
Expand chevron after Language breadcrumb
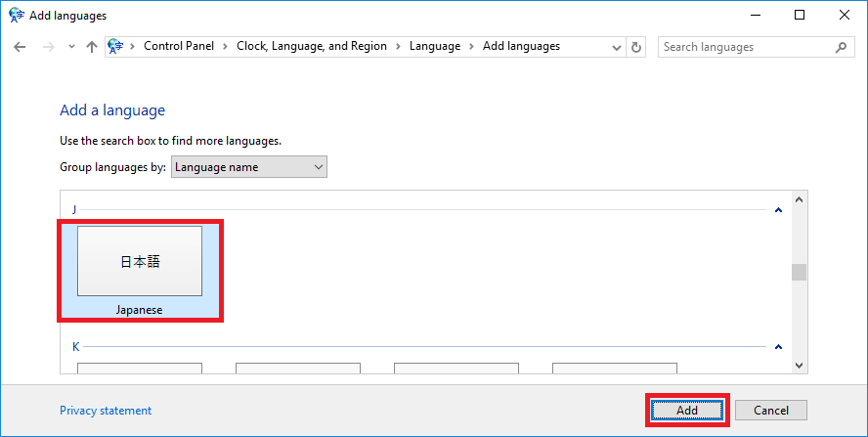coord(472,47)
